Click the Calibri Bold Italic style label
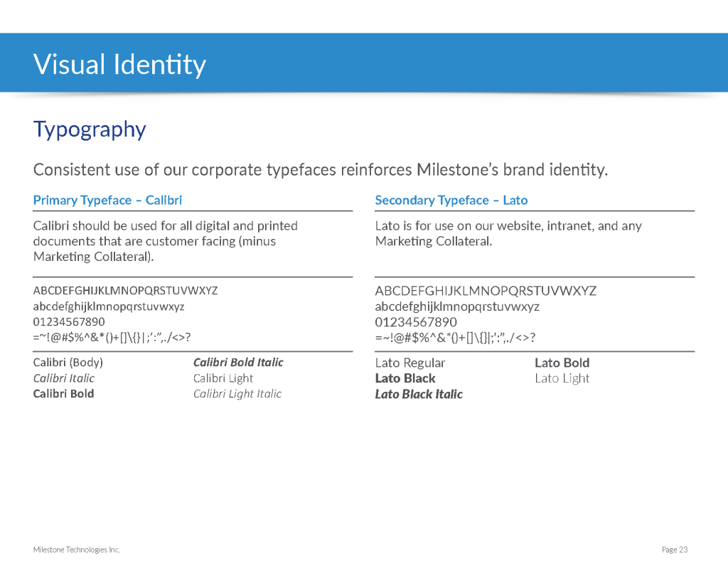 pyautogui.click(x=238, y=363)
